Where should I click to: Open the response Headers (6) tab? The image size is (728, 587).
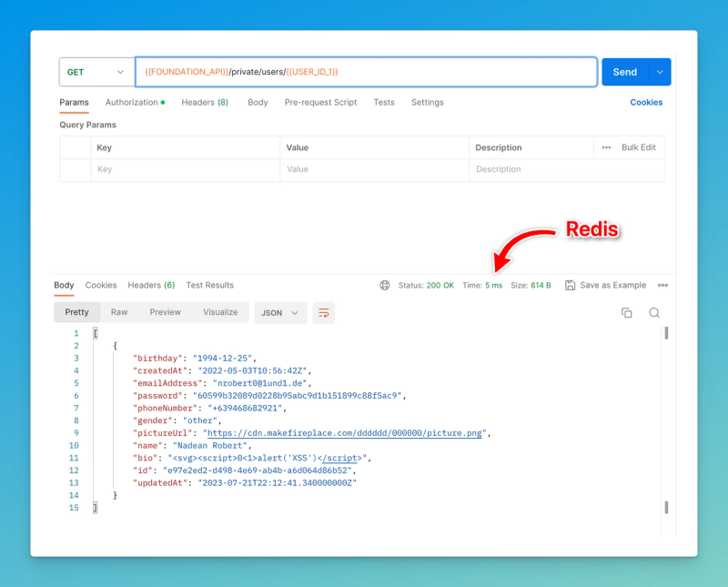[151, 285]
